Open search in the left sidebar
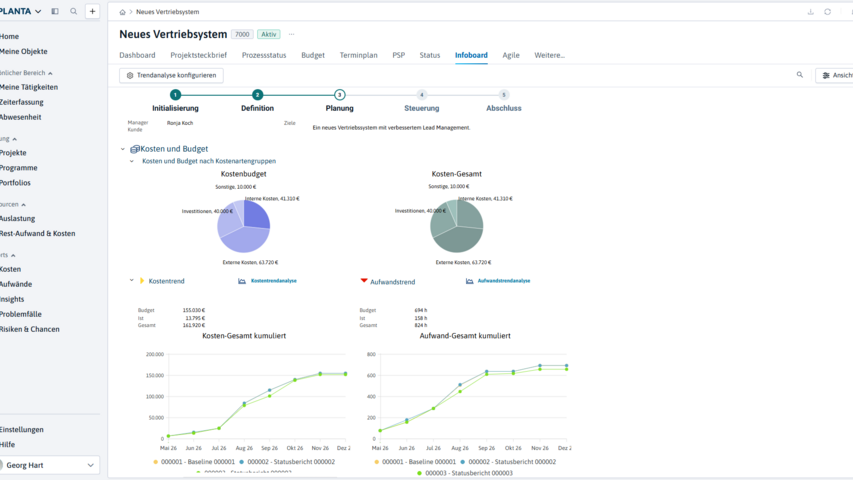 pos(73,11)
